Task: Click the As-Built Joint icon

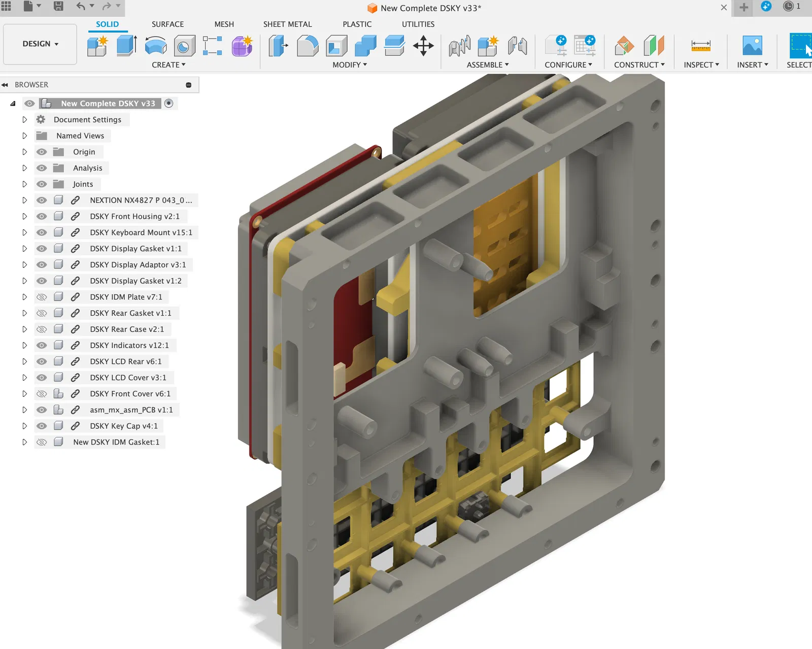Action: tap(518, 46)
